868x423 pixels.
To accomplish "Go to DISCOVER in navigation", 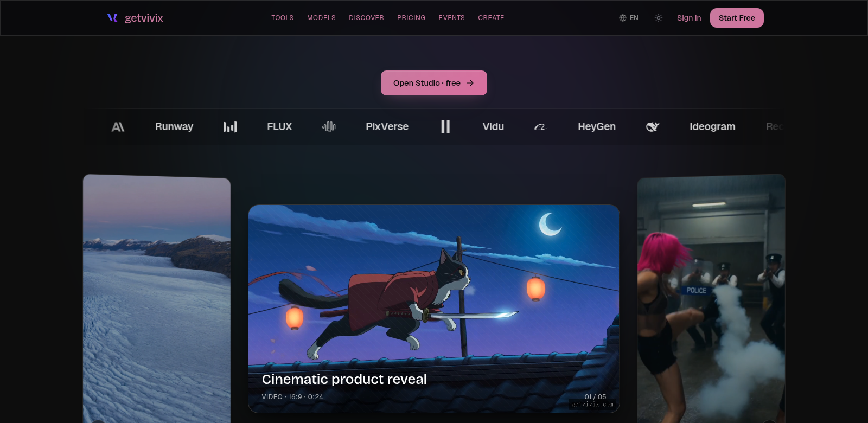I will tap(366, 18).
